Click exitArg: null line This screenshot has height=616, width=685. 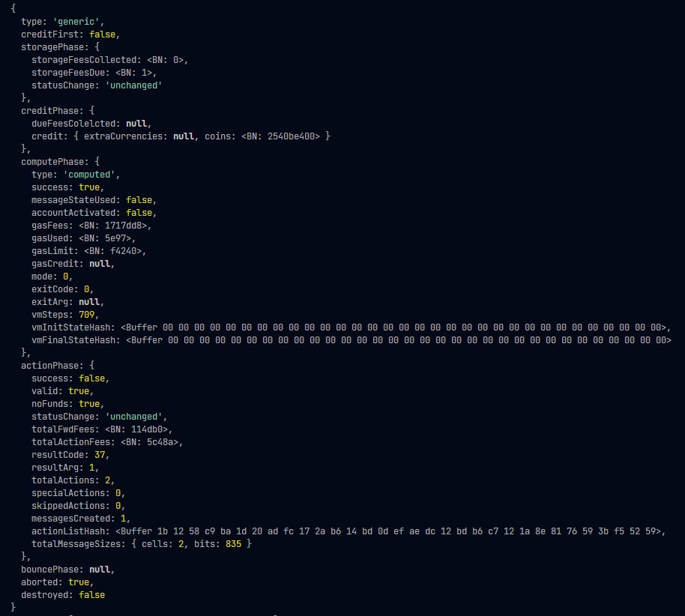pos(67,302)
